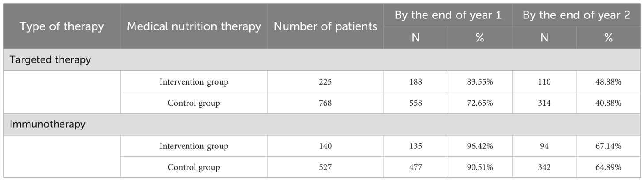Select Intervention group under Targeted therapy
The height and width of the screenshot is (181, 644).
point(194,81)
